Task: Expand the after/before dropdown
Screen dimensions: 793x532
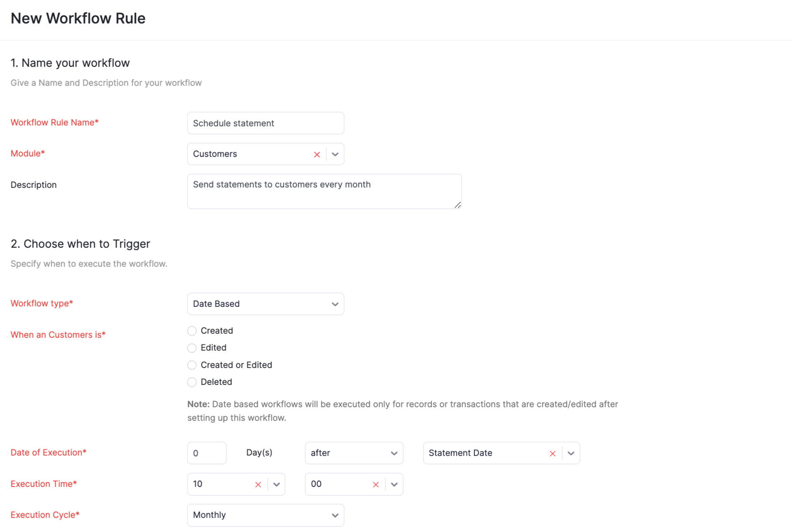Action: click(x=354, y=453)
